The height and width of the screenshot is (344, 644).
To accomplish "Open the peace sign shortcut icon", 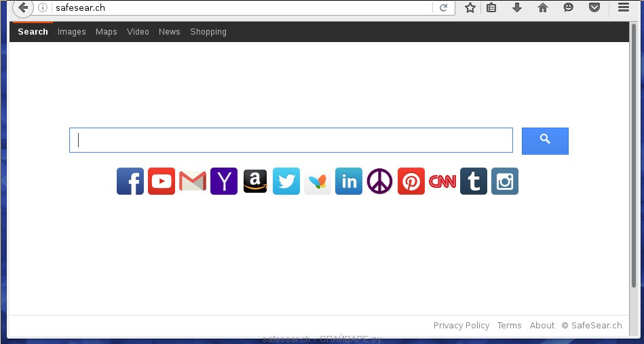I will click(x=380, y=181).
